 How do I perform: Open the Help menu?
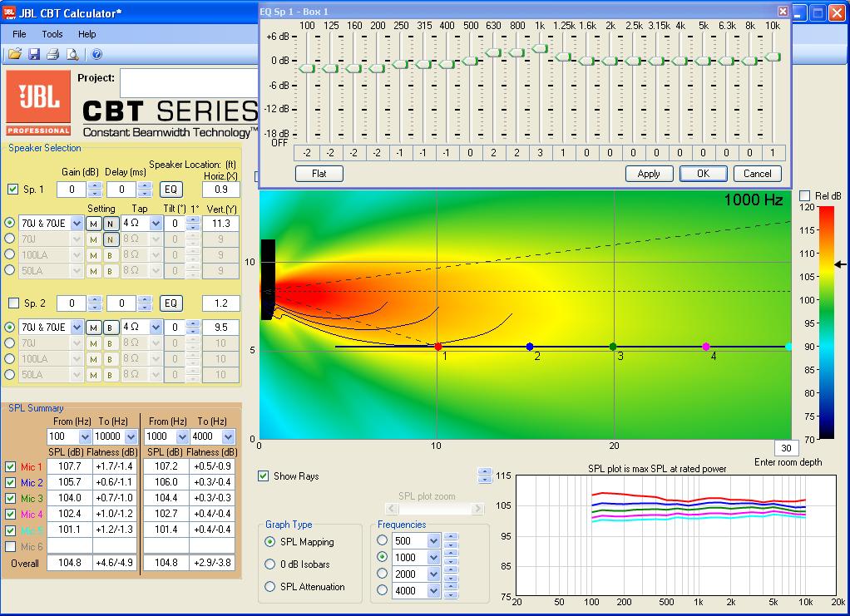(86, 34)
